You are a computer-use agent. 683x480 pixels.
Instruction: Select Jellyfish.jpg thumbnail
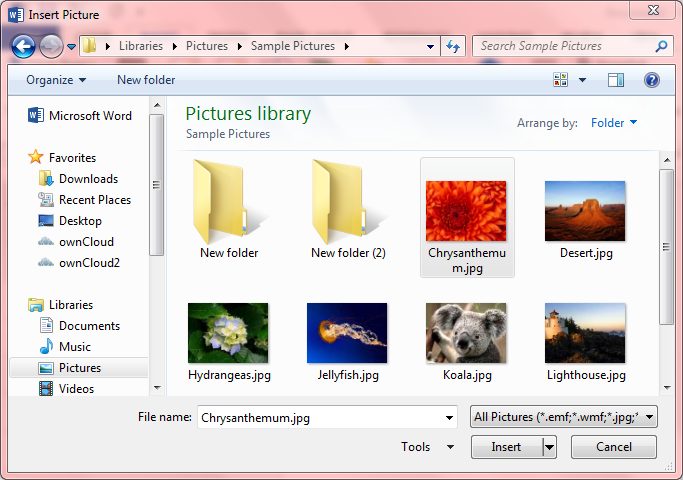tap(347, 333)
